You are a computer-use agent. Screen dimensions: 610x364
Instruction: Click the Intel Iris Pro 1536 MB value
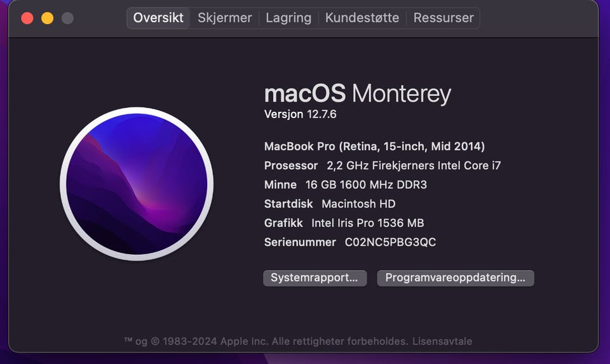coord(368,223)
